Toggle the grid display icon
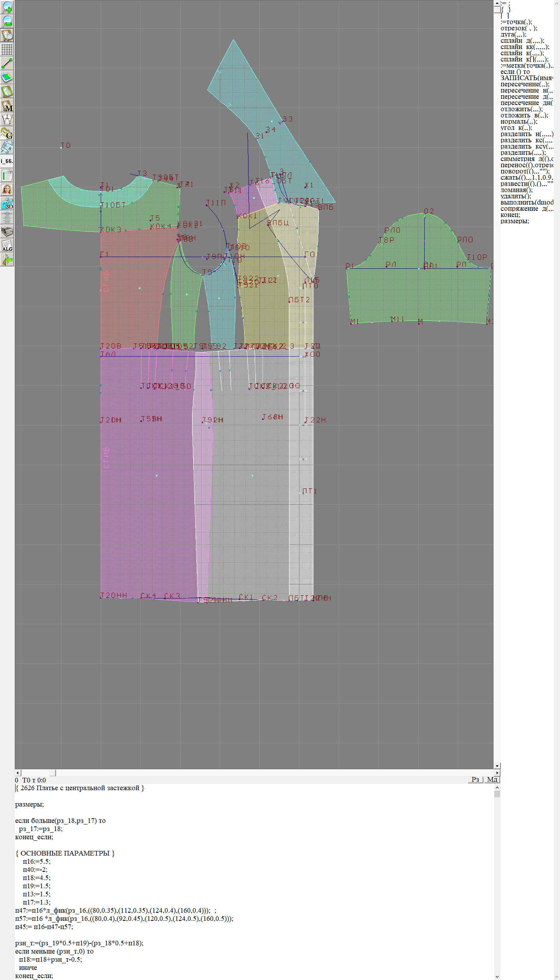The height and width of the screenshot is (980, 560). [x=7, y=49]
